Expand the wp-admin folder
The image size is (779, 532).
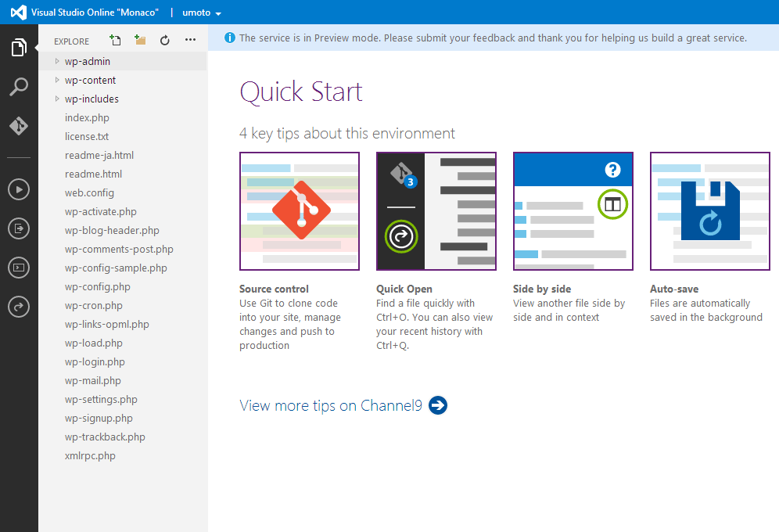tap(57, 61)
